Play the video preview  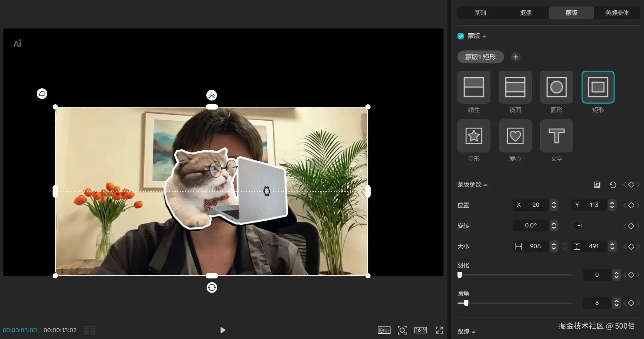pos(223,330)
